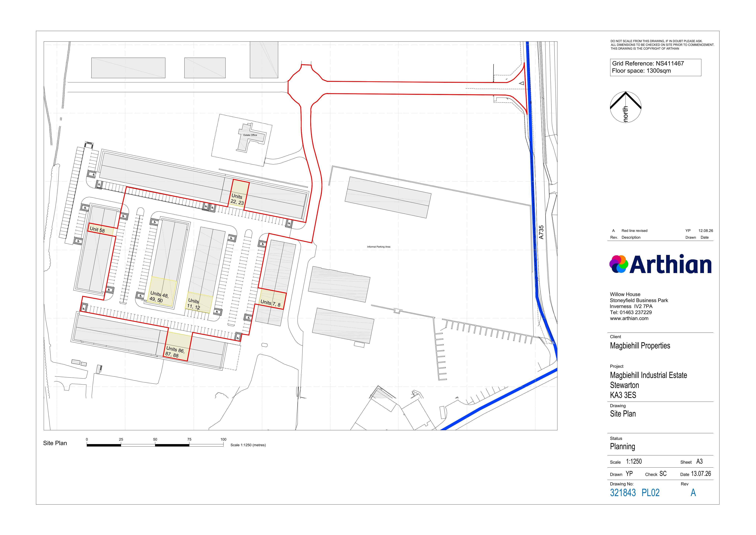Click the sheet size 'A3' value
Viewport: 756px width, 535px height.
699,462
